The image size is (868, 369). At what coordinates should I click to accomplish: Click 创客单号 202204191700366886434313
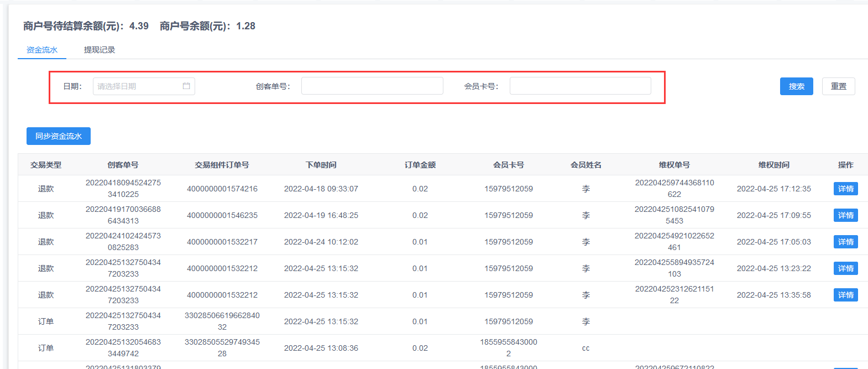pos(123,215)
